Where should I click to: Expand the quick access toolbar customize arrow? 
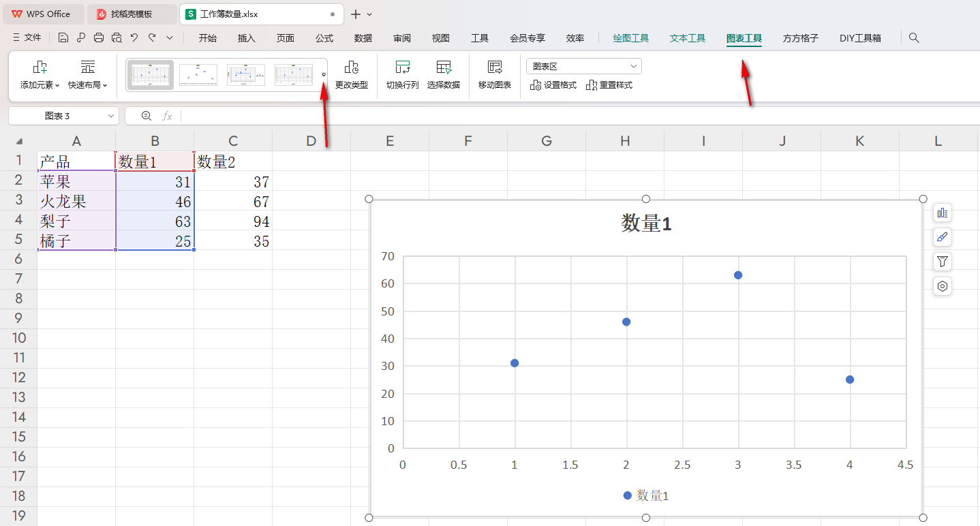coord(170,38)
